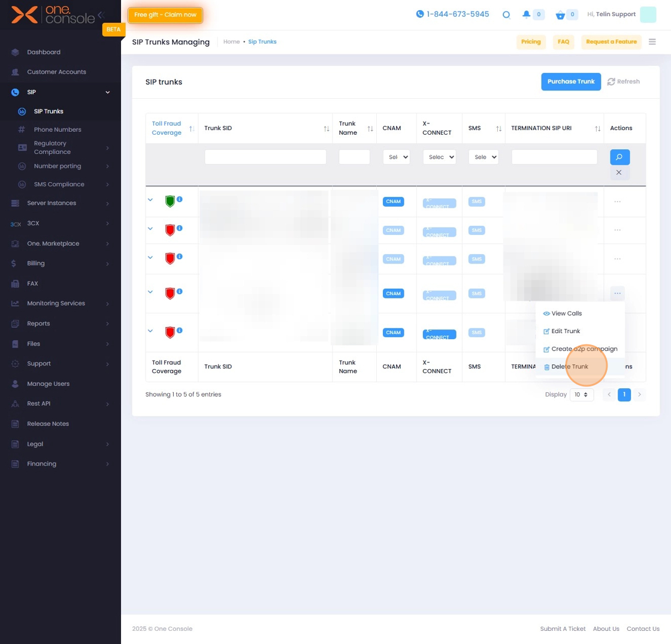Open the hamburger menu beside Request a Feature
The width and height of the screenshot is (671, 644).
(652, 41)
